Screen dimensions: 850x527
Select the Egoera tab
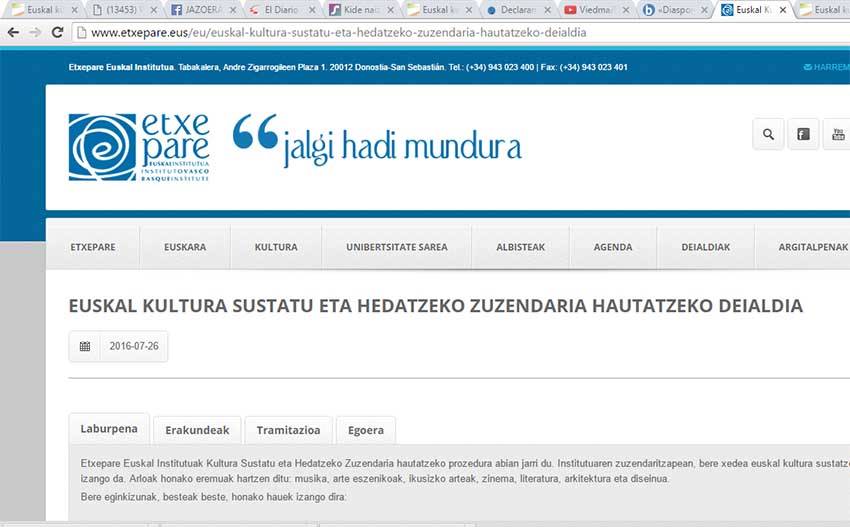point(366,430)
